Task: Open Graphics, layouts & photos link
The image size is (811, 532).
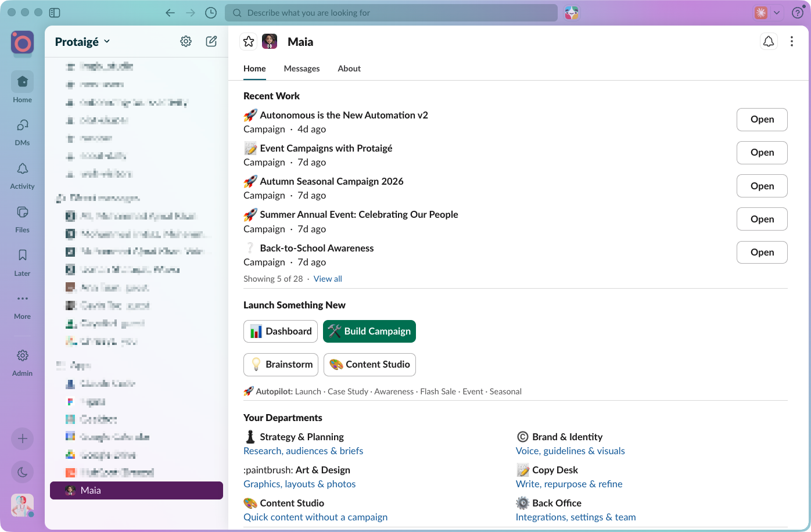Action: pos(299,484)
